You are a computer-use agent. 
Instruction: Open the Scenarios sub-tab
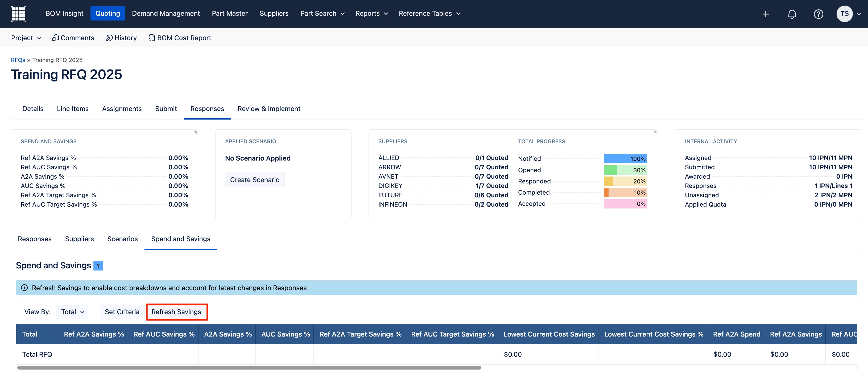[x=122, y=239]
